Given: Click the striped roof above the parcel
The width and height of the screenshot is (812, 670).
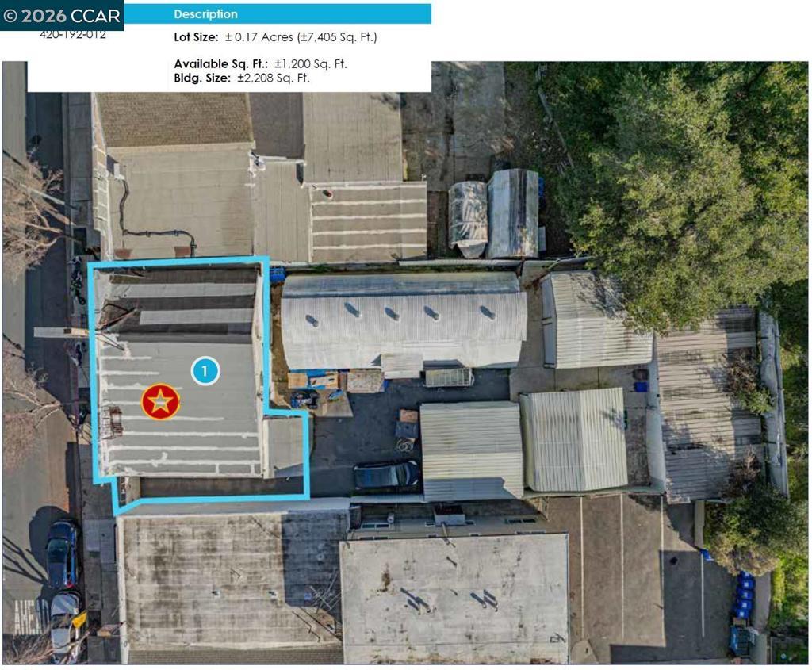Looking at the screenshot, I should point(369,221).
